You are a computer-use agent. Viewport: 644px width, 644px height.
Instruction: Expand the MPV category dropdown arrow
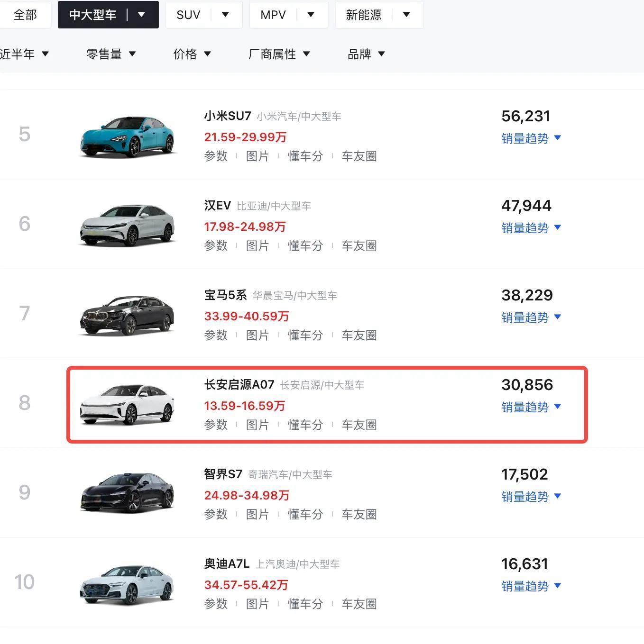[x=311, y=15]
